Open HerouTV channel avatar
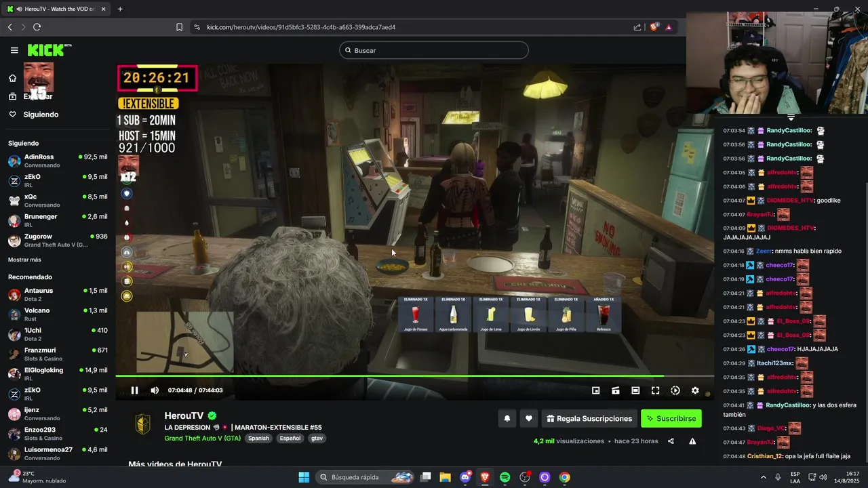This screenshot has height=488, width=868. tap(142, 424)
